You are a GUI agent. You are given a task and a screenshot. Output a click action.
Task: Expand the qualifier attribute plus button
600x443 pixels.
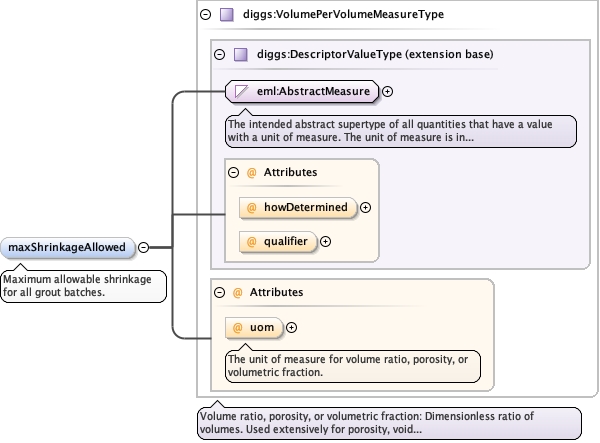pyautogui.click(x=325, y=241)
